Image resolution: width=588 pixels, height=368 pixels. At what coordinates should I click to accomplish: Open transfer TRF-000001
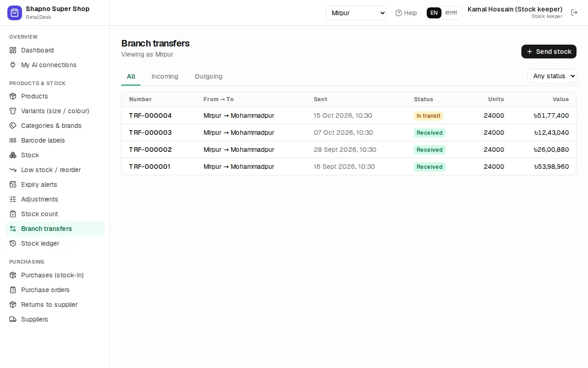(x=150, y=167)
